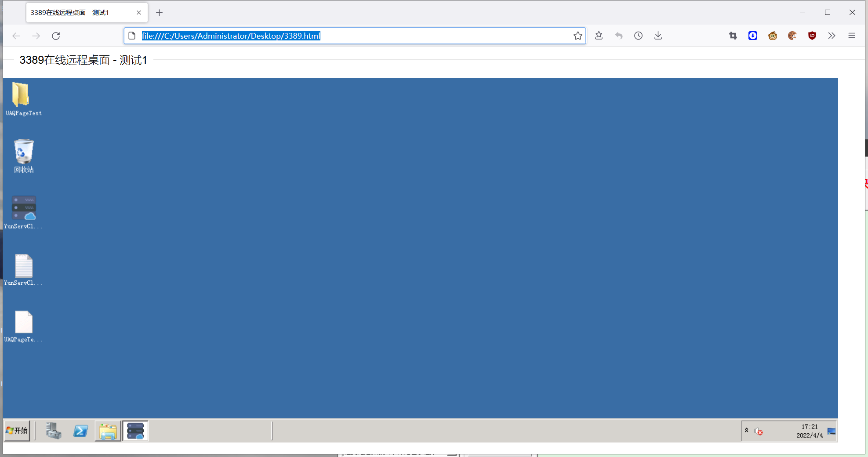Launch PowerShell from remote taskbar
The height and width of the screenshot is (457, 868).
pos(81,431)
